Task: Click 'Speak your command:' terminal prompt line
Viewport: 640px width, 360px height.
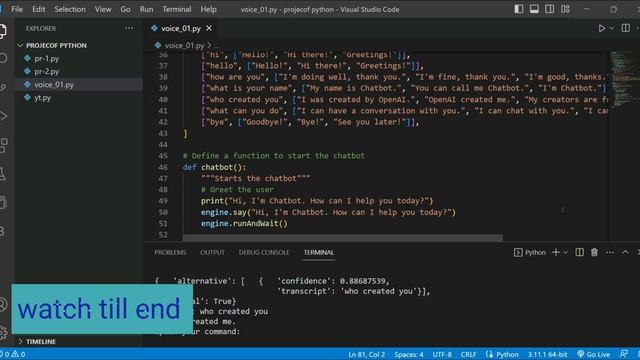Action: [x=198, y=331]
